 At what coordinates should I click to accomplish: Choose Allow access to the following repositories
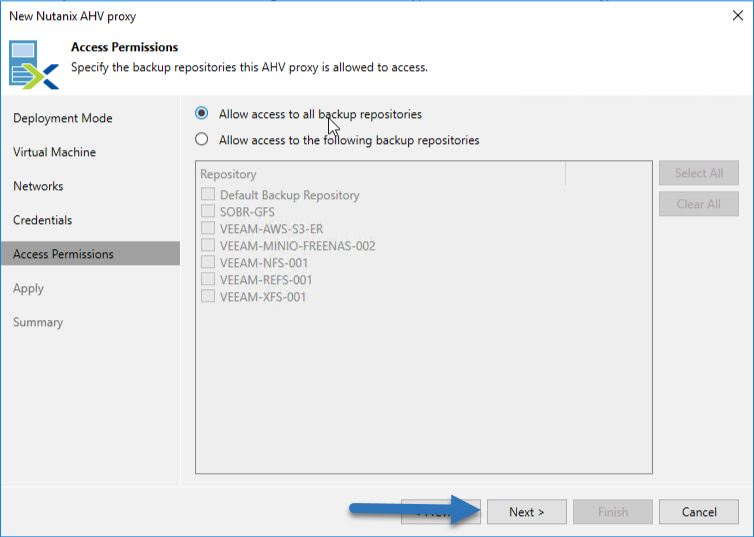point(201,139)
